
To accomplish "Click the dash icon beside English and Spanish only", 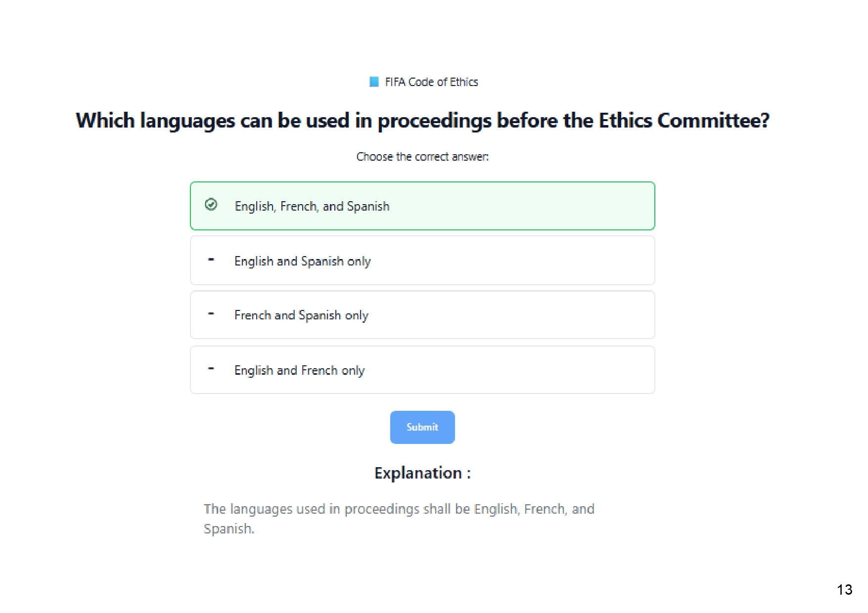I will coord(211,260).
